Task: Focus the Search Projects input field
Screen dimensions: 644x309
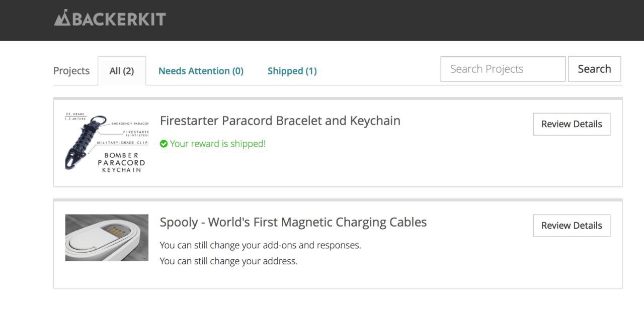Action: (503, 69)
